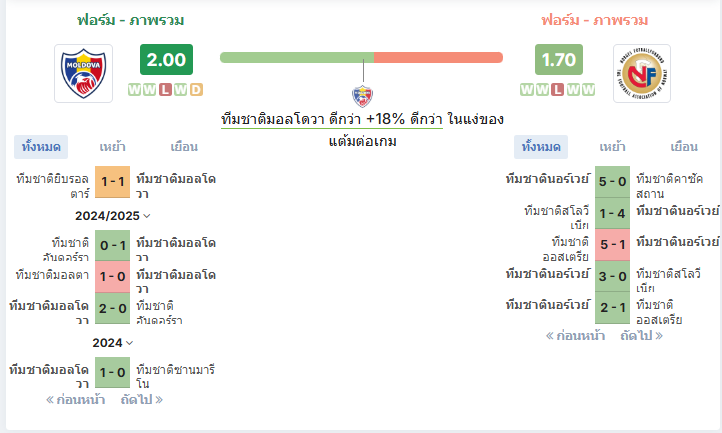
Task: Switch to Norway's เยือน tab
Action: 684,147
